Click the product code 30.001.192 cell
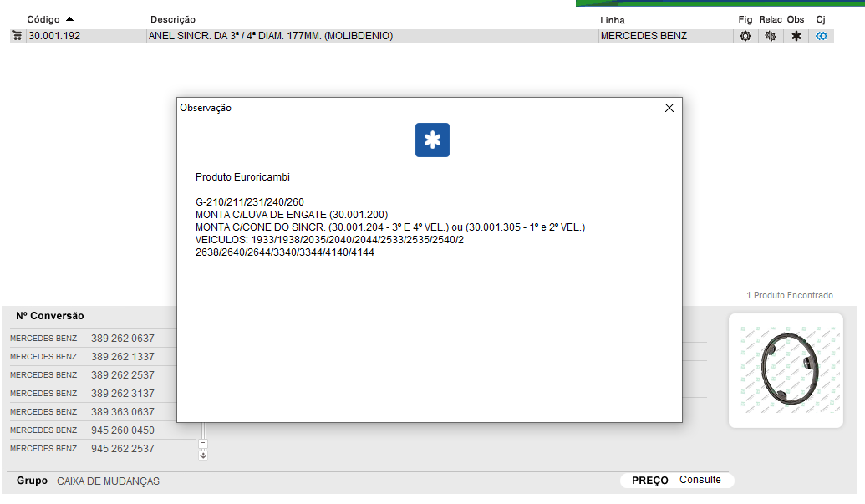 coord(54,36)
